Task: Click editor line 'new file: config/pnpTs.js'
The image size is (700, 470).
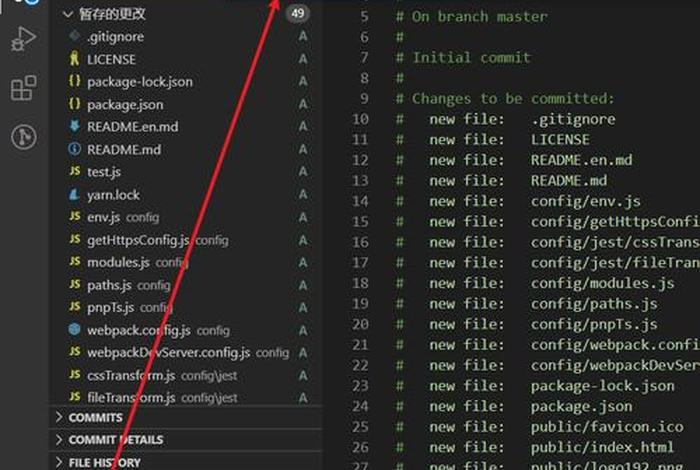Action: 526,324
